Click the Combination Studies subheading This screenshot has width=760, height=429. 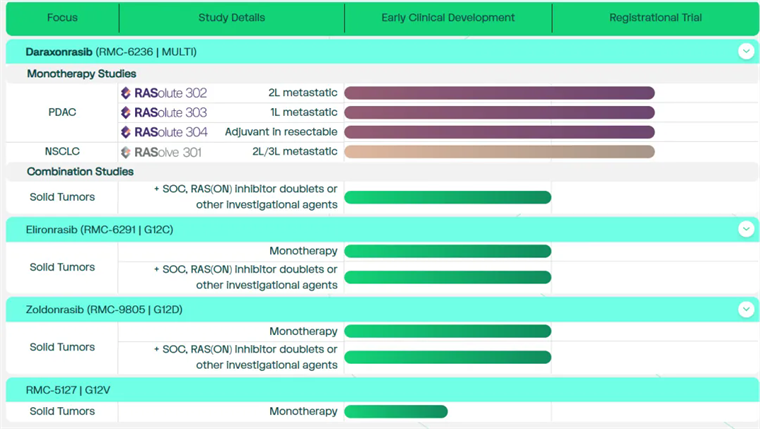tap(80, 171)
